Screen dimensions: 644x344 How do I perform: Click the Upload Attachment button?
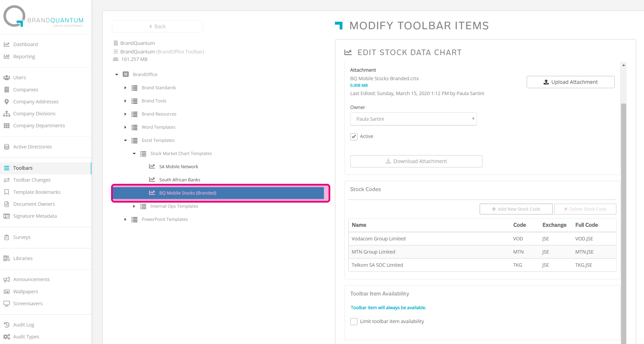[570, 82]
